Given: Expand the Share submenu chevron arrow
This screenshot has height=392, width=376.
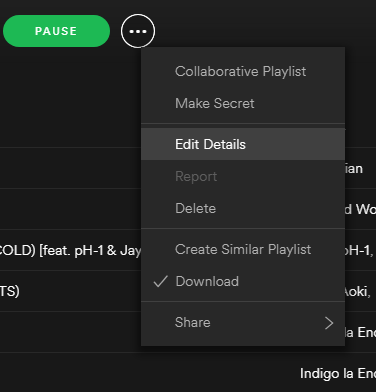Looking at the screenshot, I should [x=329, y=323].
